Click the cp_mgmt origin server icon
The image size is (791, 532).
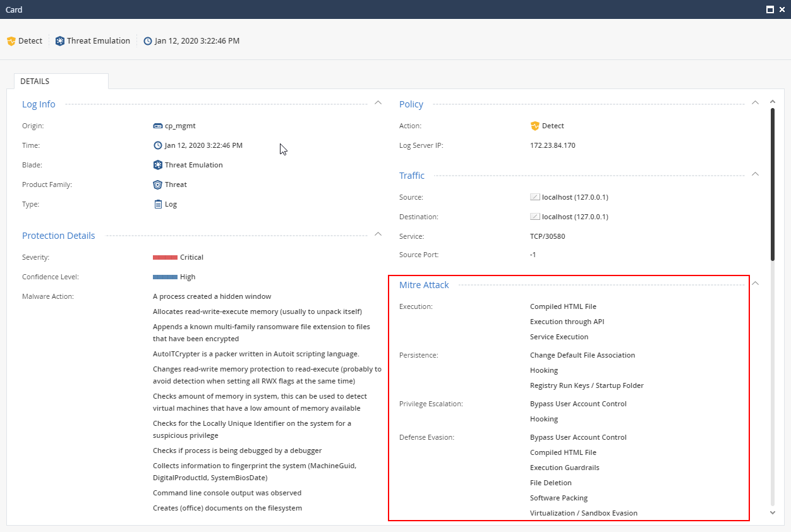[158, 126]
